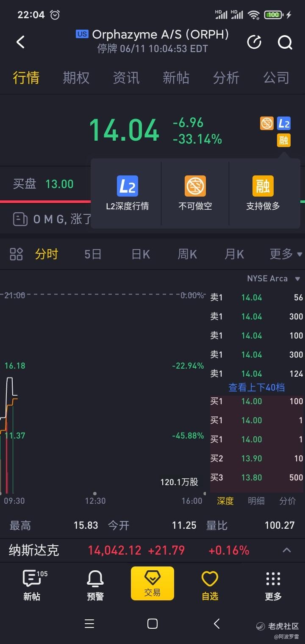Expand 更多 chart period dropdown
Screen dimensions: 305x644
(286, 254)
